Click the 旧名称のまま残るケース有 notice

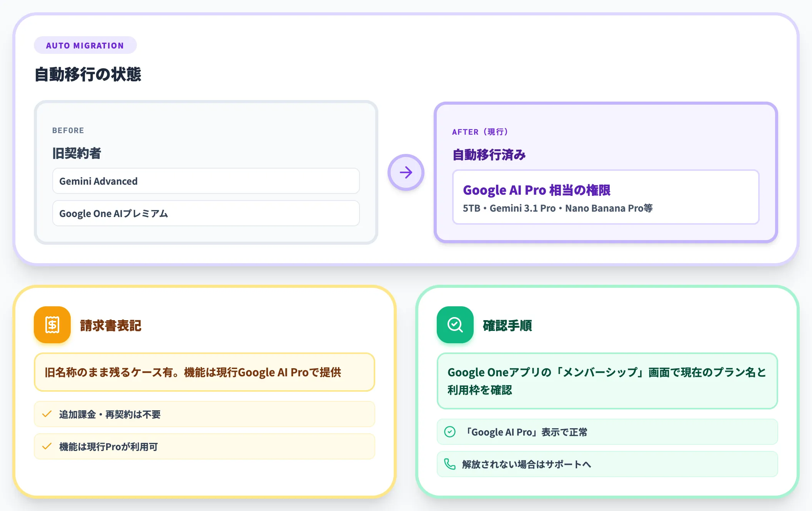point(205,372)
